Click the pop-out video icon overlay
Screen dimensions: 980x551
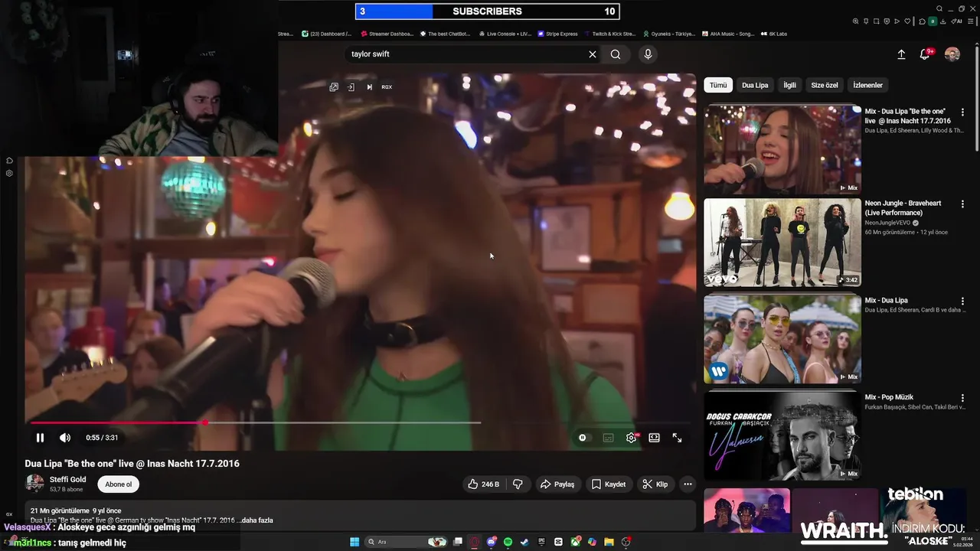click(x=334, y=87)
